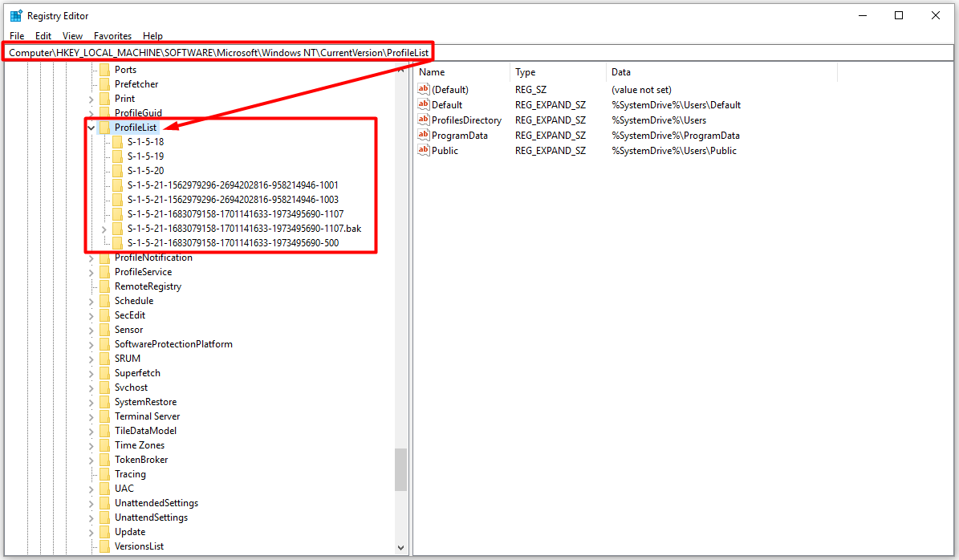Click the string icon of Public value
Screen dimensions: 959x560
pyautogui.click(x=423, y=150)
